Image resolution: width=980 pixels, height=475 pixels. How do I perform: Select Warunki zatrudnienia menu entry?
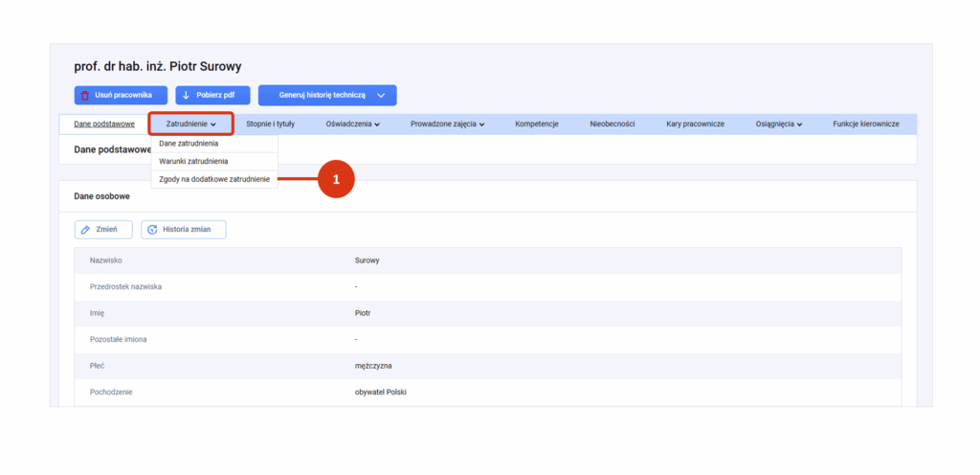pyautogui.click(x=214, y=161)
